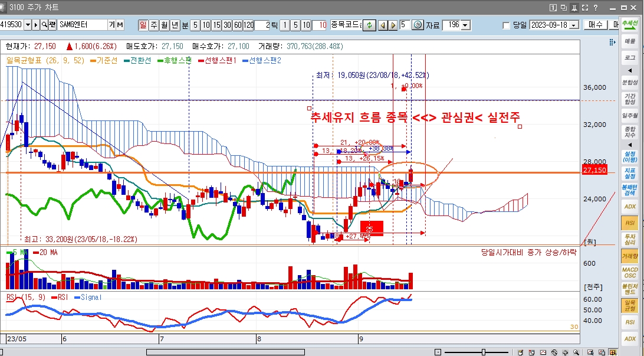Click the highlighted orange chart icon at bottom right
The width and height of the screenshot is (644, 356).
click(x=612, y=352)
